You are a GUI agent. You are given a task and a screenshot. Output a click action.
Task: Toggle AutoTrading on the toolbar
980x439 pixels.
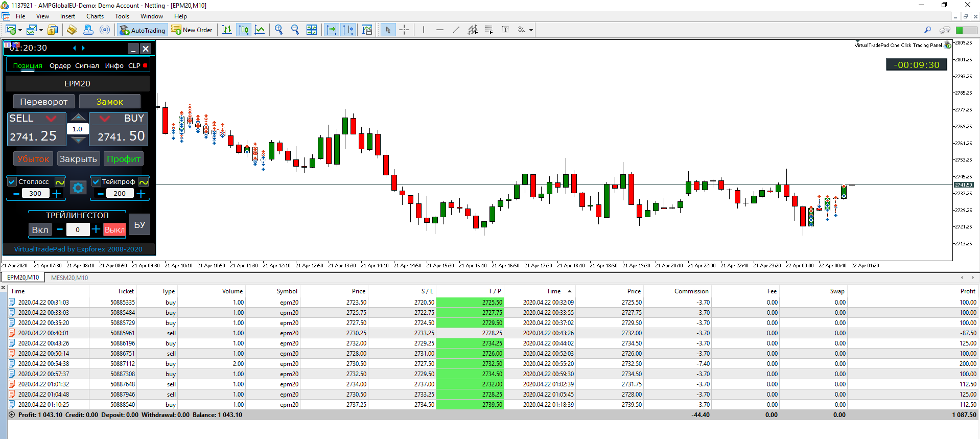click(x=143, y=30)
